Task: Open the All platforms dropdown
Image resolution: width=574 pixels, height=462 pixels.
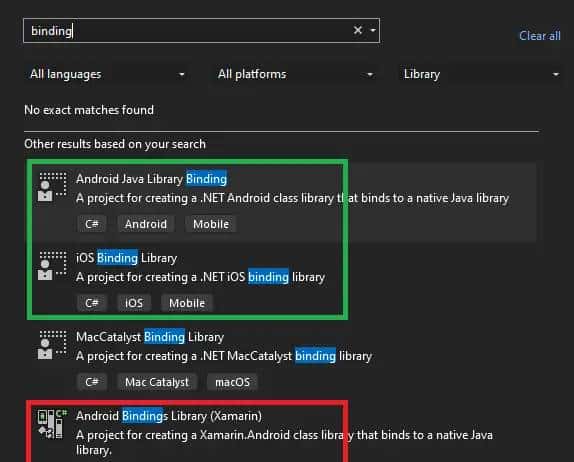Action: tap(295, 74)
